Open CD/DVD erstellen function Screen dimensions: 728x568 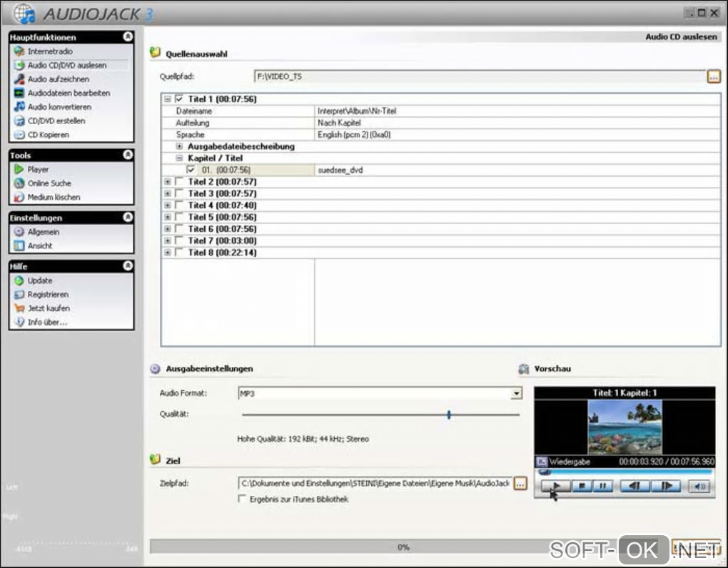pos(56,121)
